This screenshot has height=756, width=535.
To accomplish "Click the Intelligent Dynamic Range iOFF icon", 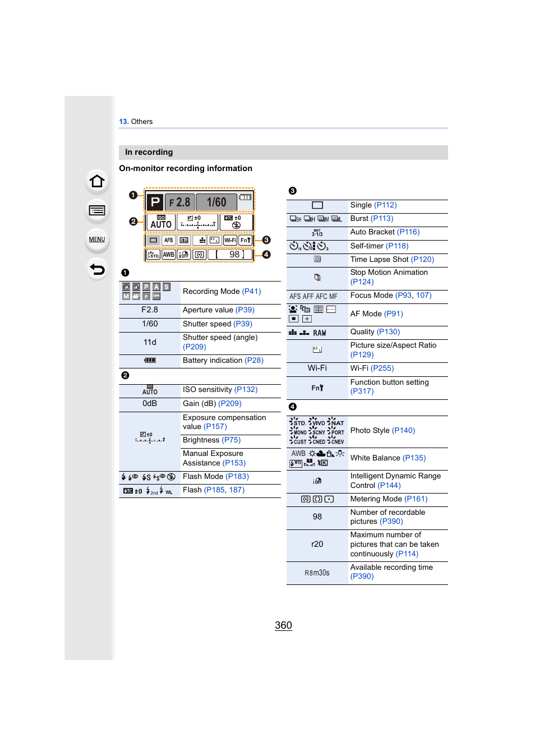I will (317, 481).
